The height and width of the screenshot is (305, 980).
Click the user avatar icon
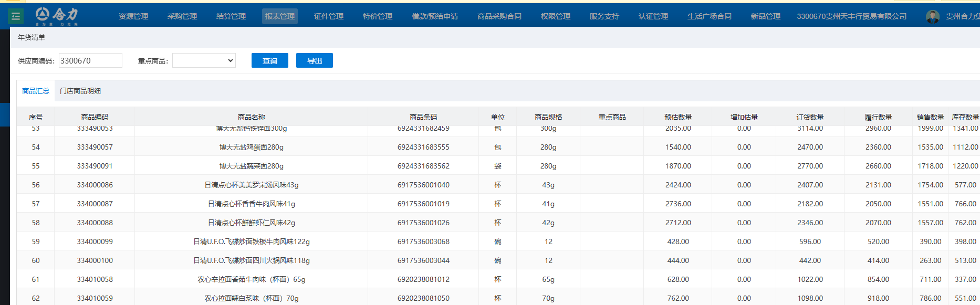[932, 17]
